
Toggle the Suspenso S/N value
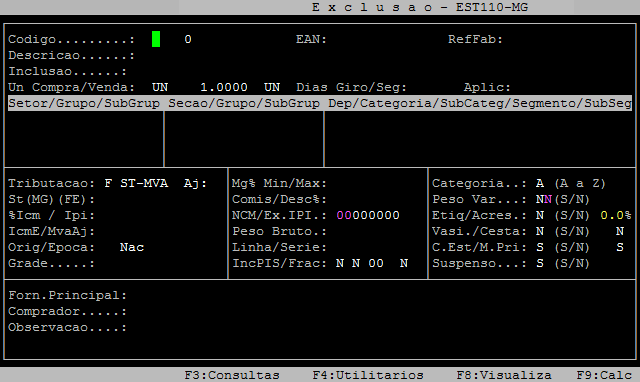click(x=540, y=263)
